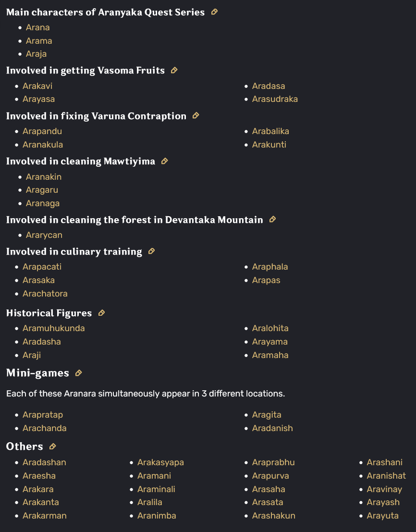Viewport: 416px width, 532px height.
Task: Open the Ararycan link
Action: [x=44, y=235]
